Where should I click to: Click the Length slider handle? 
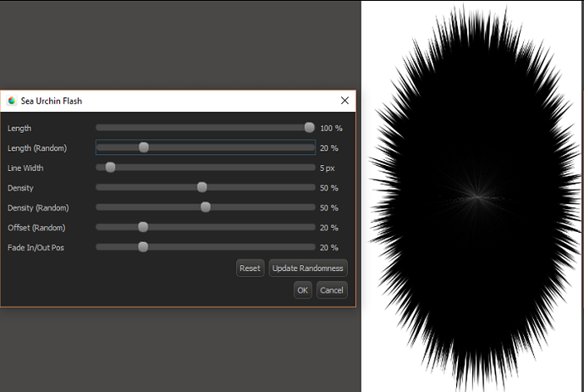(x=310, y=128)
